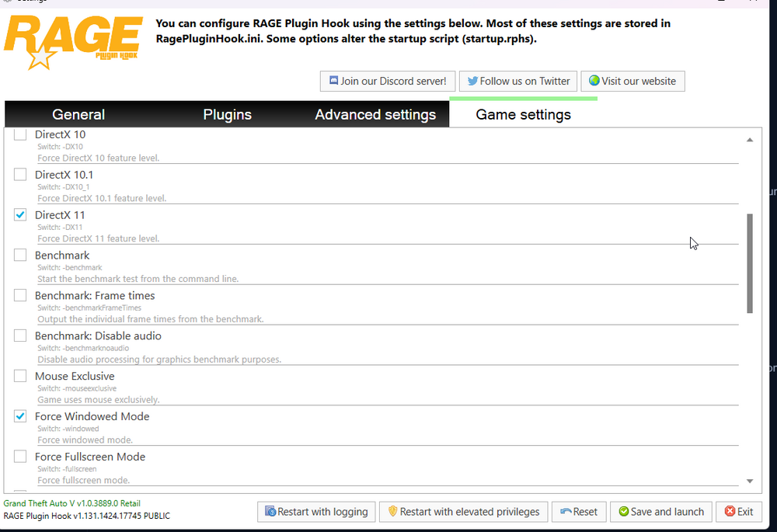
Task: Click the Reset arrow icon
Action: tap(566, 511)
